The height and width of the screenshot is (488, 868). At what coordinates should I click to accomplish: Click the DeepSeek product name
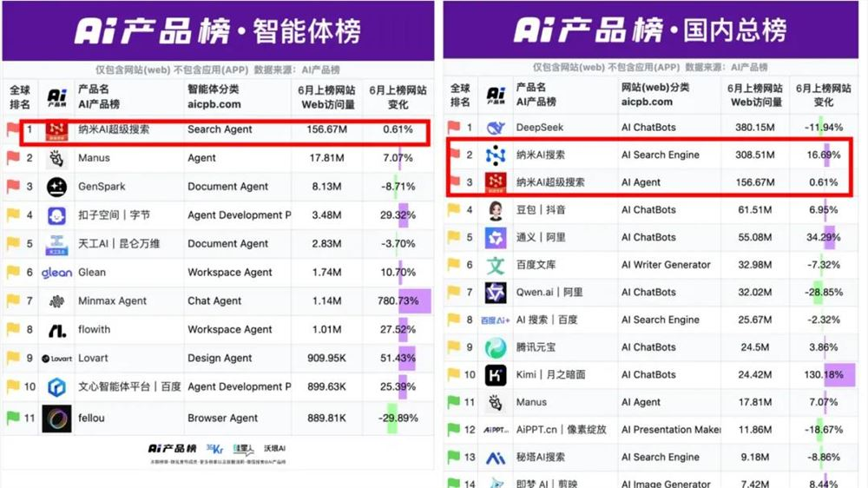coord(540,128)
